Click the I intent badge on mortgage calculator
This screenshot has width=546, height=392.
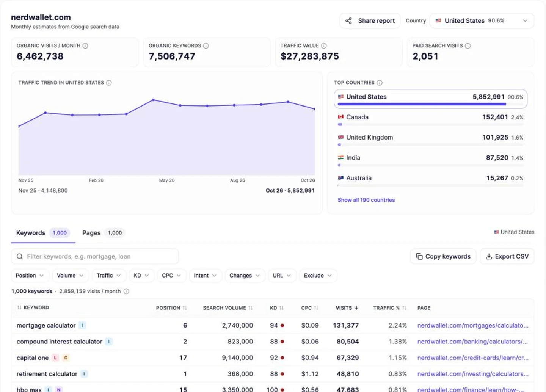83,325
